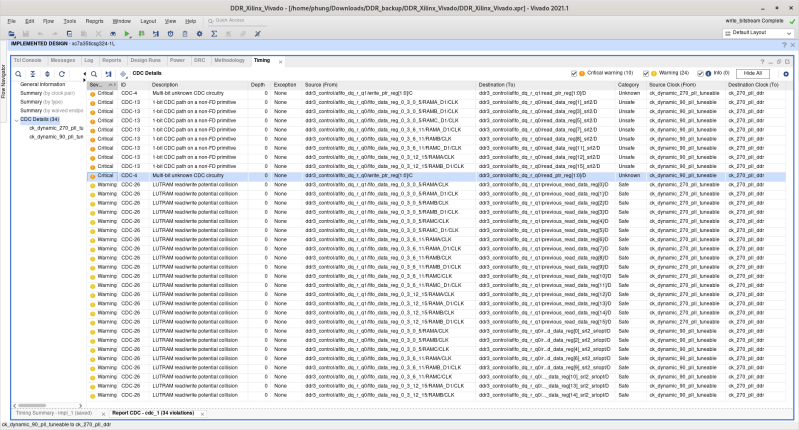
Task: Click the Severity column sort arrow
Action: [110, 85]
